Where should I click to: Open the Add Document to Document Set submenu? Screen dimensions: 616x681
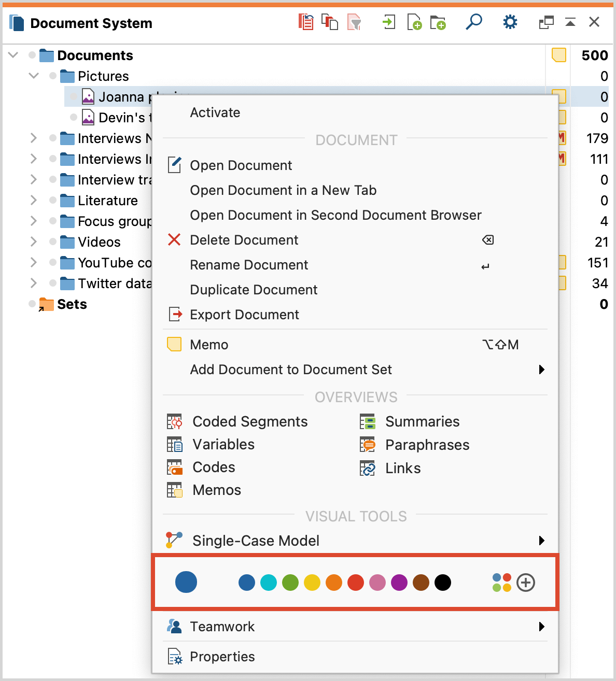click(291, 370)
